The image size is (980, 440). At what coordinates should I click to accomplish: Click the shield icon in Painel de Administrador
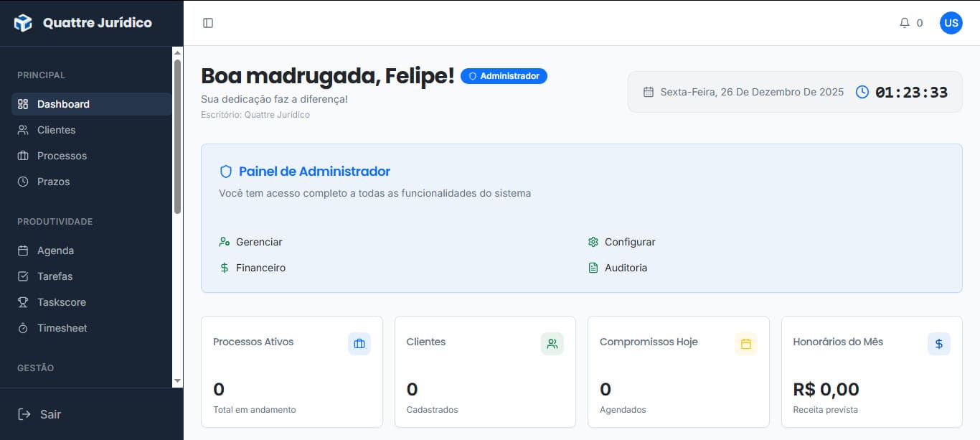[226, 171]
